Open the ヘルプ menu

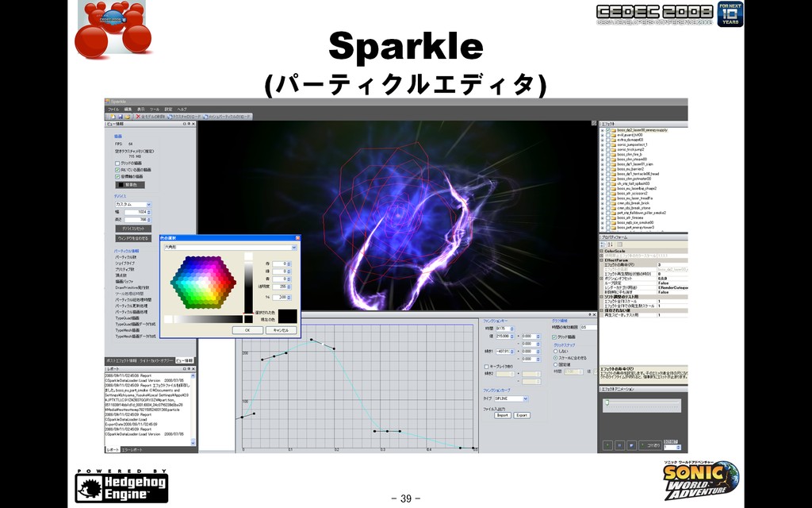click(x=182, y=110)
